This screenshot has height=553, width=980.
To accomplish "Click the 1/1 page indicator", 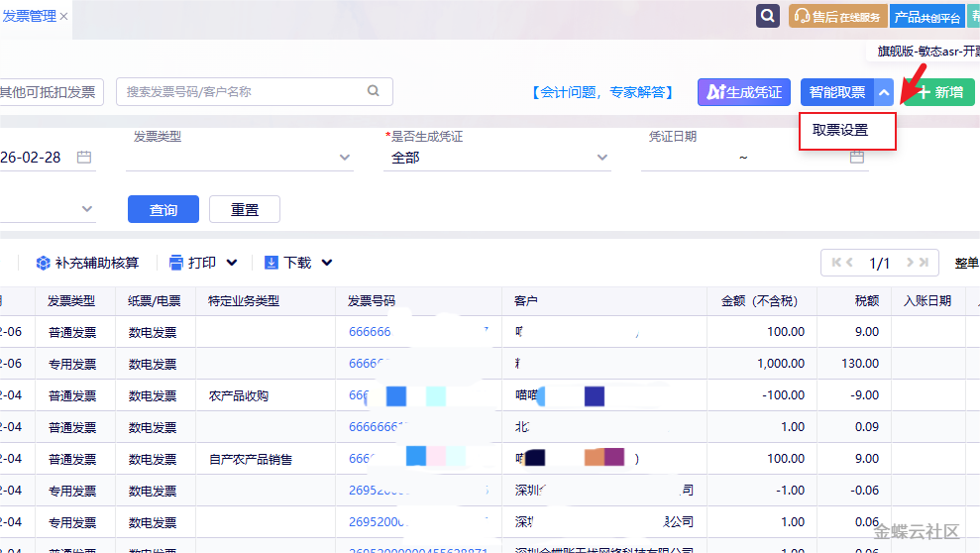I will pos(879,263).
